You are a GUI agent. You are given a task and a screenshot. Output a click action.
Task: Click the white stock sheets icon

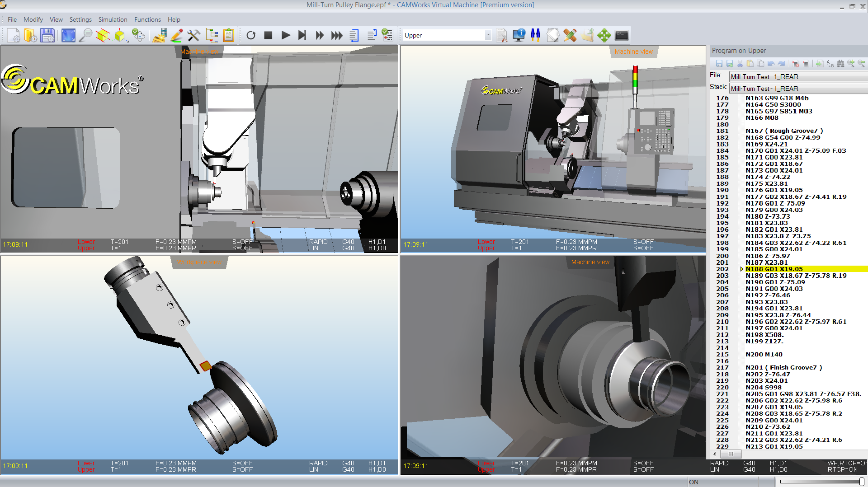pos(553,35)
